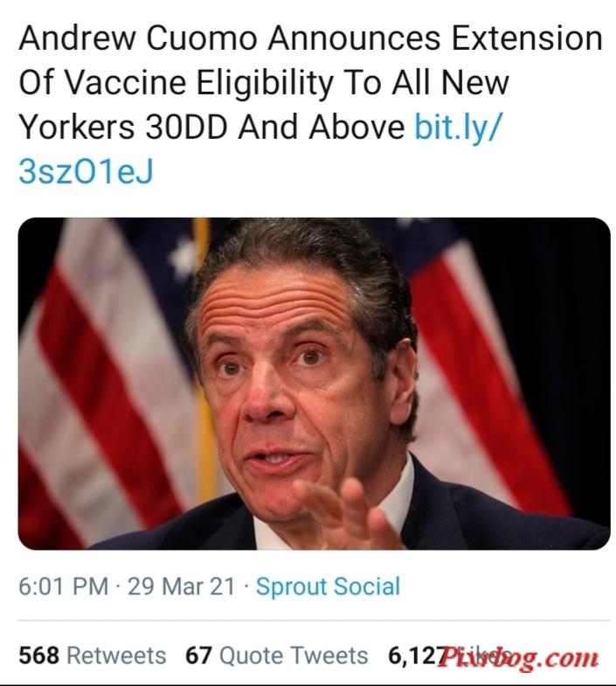The image size is (616, 686).
Task: Click the number 568 retweet count
Action: tap(39, 655)
